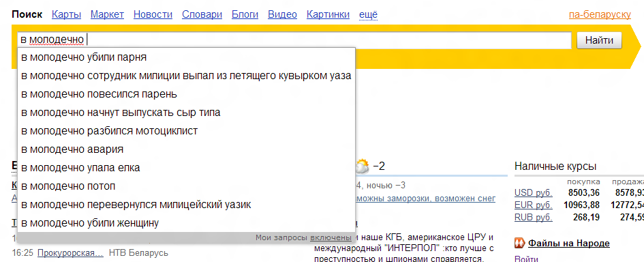
Task: Go to the Новости section
Action: [153, 15]
